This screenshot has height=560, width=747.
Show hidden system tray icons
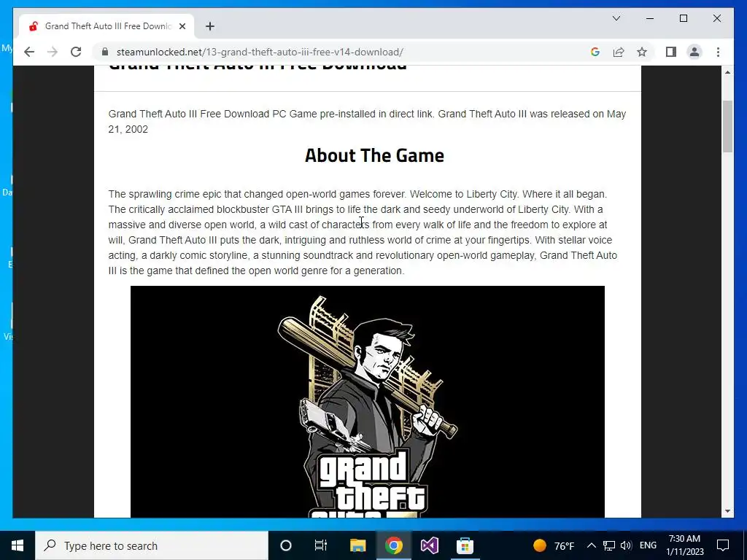coord(591,545)
